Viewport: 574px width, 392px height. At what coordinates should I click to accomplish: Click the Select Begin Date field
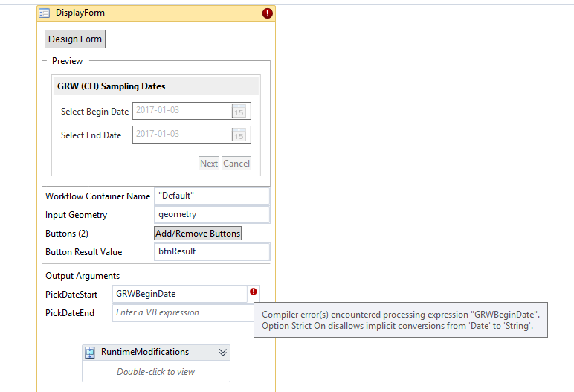[191, 111]
